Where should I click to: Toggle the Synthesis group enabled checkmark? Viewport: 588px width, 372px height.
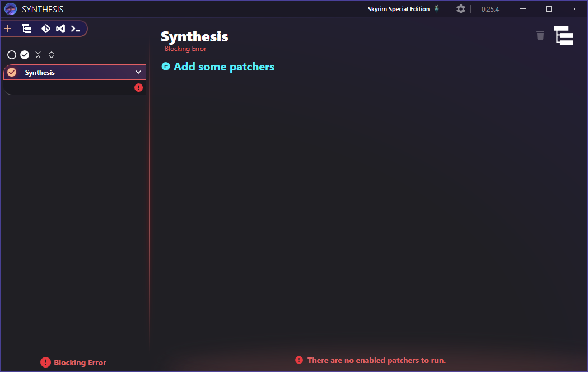coord(12,72)
